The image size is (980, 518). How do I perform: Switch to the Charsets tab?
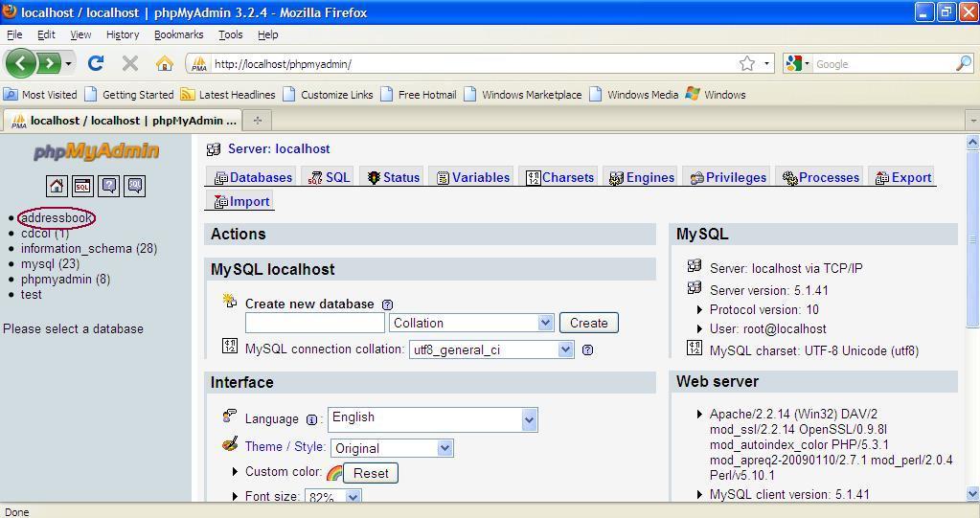tap(560, 177)
